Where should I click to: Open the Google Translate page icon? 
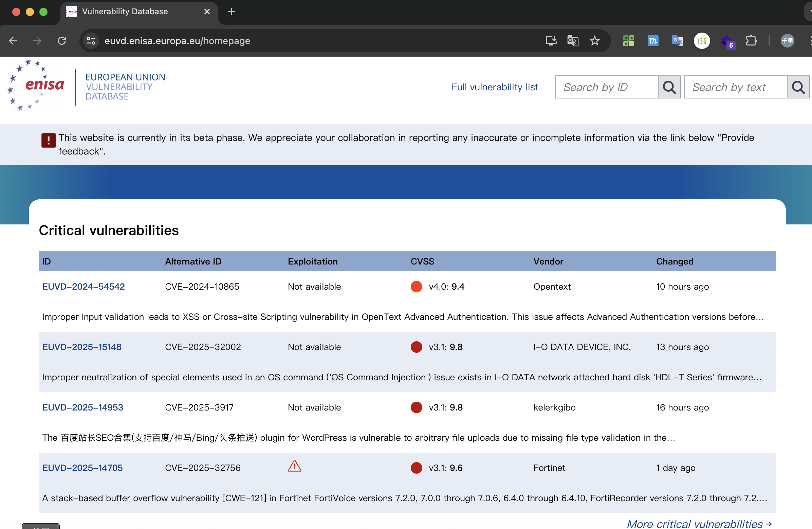coord(572,41)
